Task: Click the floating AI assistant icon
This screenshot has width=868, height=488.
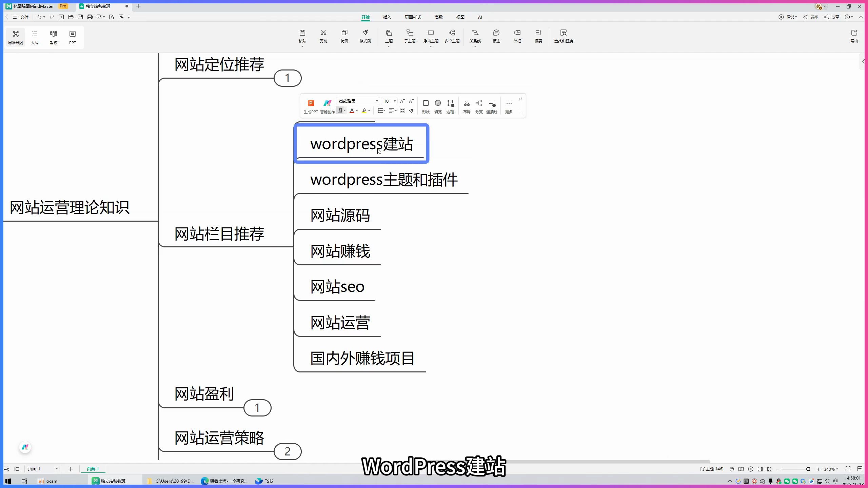Action: (25, 447)
